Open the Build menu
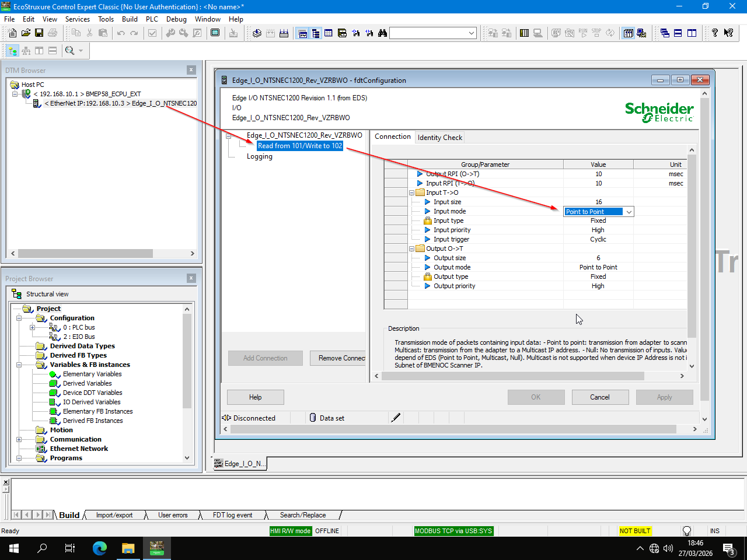Screen dimensions: 747x560 pyautogui.click(x=130, y=19)
